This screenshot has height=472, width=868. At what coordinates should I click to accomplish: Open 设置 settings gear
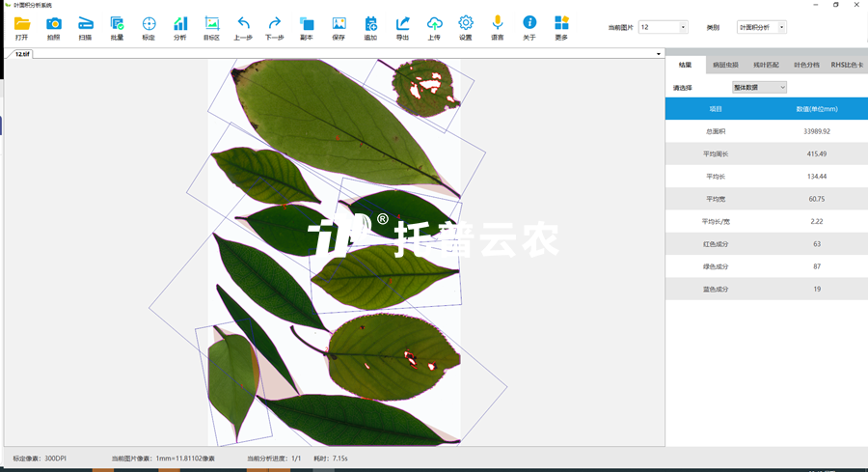point(466,26)
